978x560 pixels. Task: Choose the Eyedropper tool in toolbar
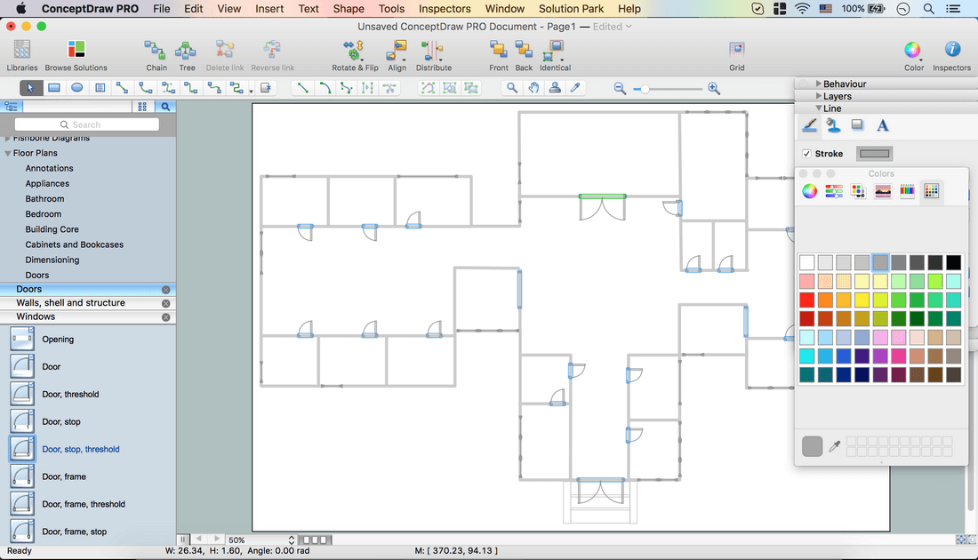(575, 88)
